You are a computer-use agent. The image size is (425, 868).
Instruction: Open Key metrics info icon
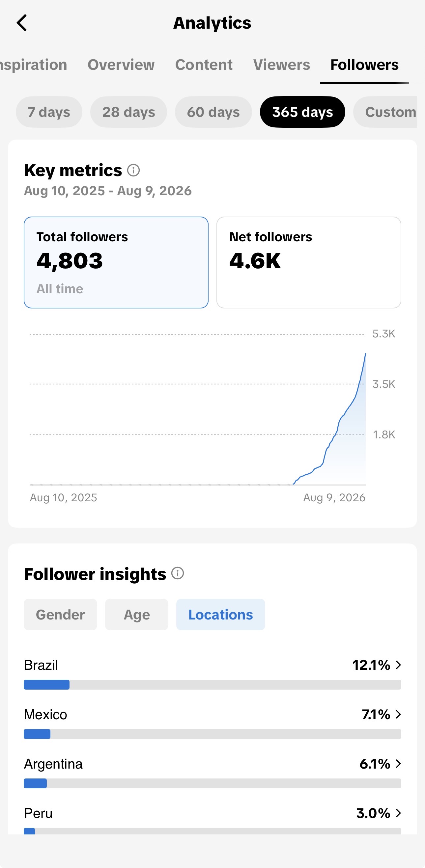point(133,170)
